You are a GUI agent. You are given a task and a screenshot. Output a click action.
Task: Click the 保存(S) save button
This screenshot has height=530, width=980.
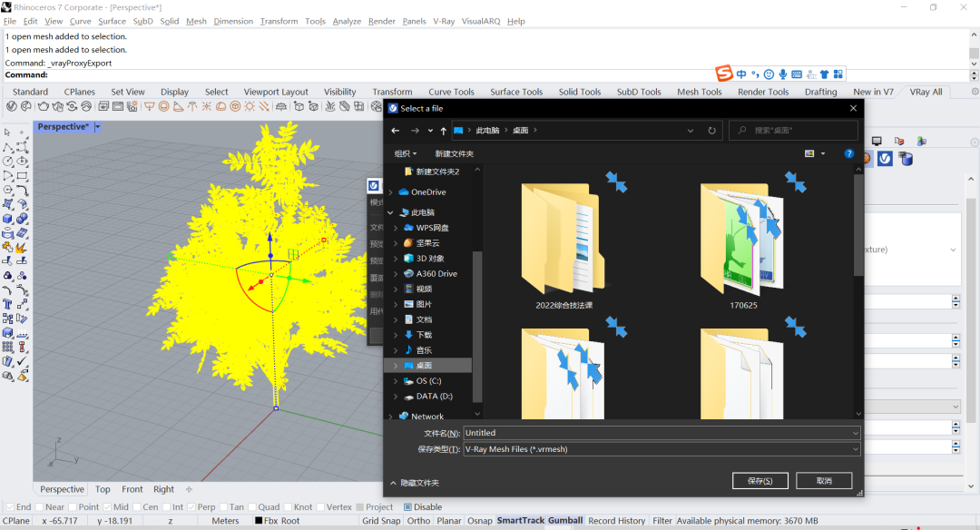760,481
